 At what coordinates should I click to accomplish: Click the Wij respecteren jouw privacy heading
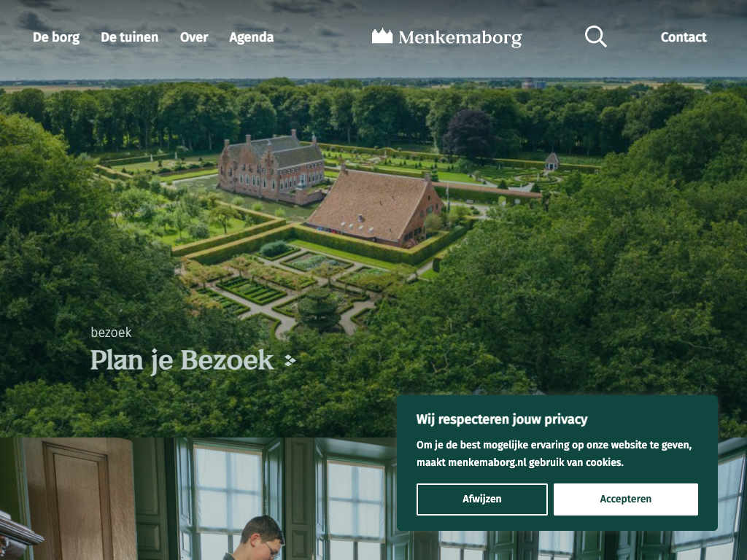click(x=502, y=419)
